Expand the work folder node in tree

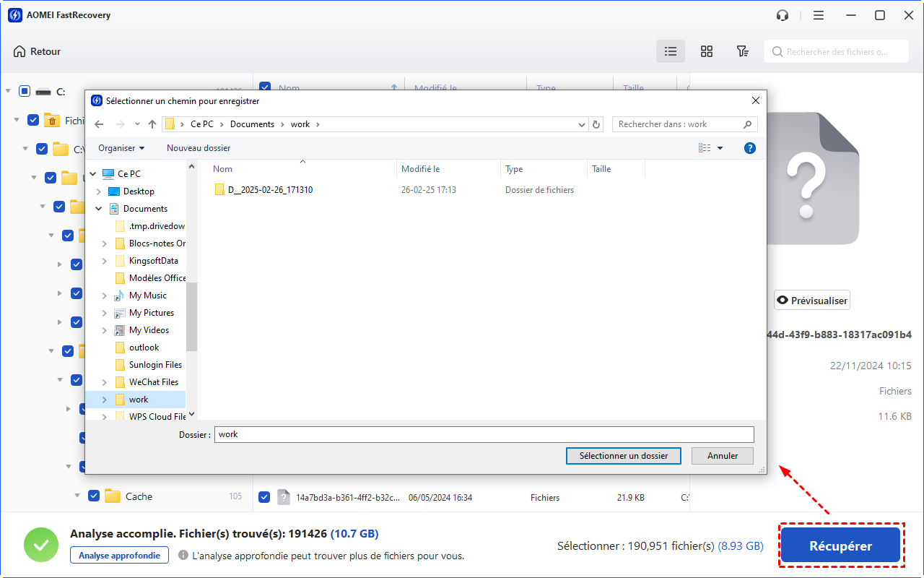tap(105, 400)
